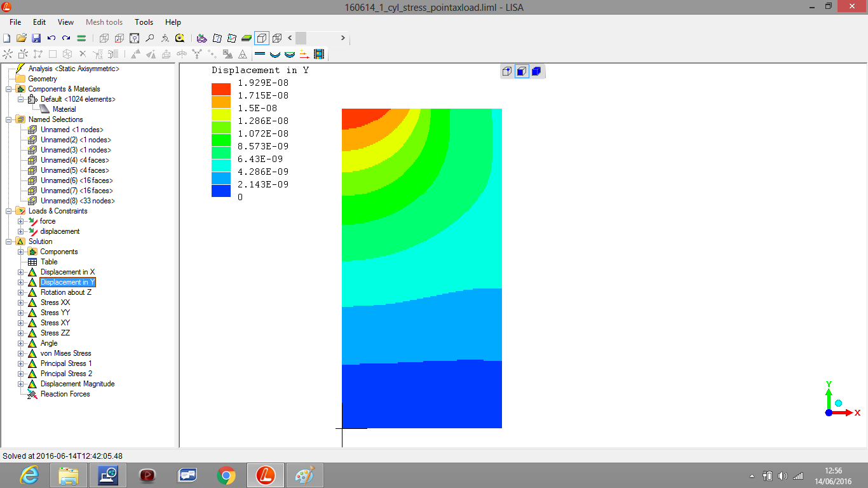
Task: Select Reaction Forces in the solution tree
Action: (x=65, y=394)
